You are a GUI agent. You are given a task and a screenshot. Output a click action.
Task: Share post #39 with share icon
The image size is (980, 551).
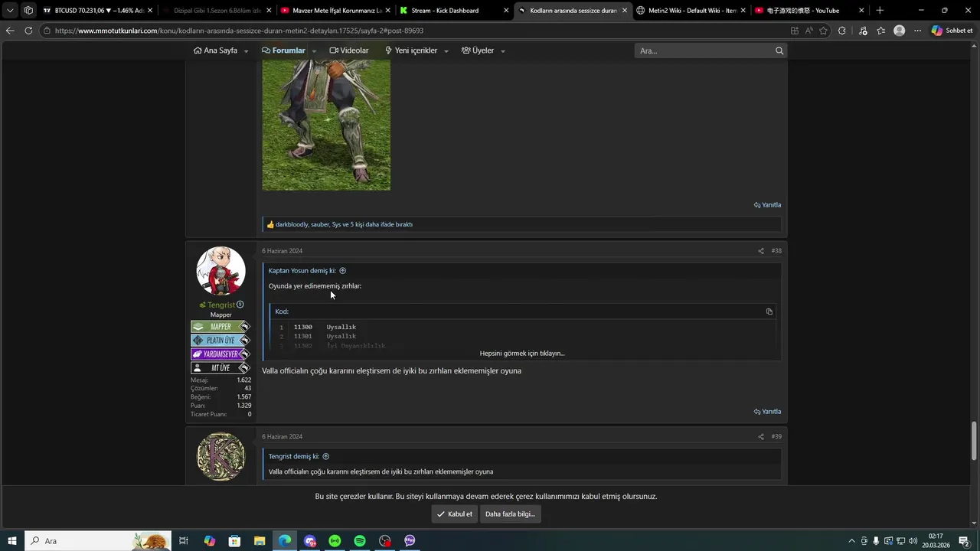click(761, 437)
